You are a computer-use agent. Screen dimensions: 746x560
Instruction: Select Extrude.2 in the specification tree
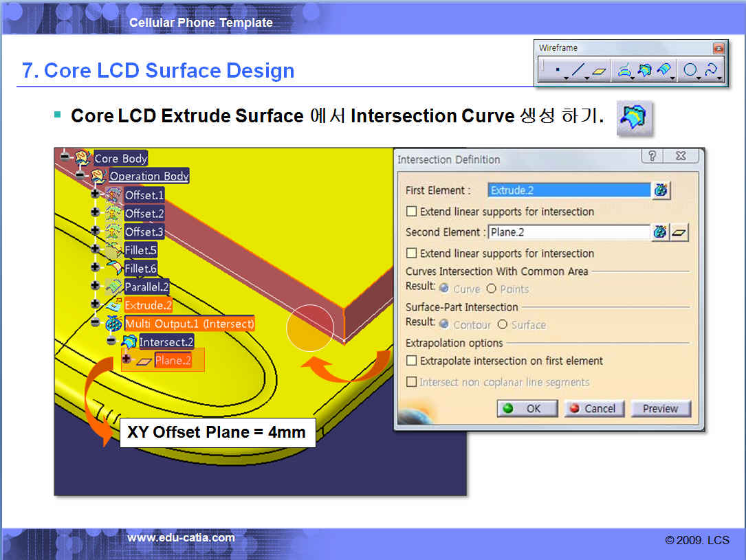coord(148,305)
